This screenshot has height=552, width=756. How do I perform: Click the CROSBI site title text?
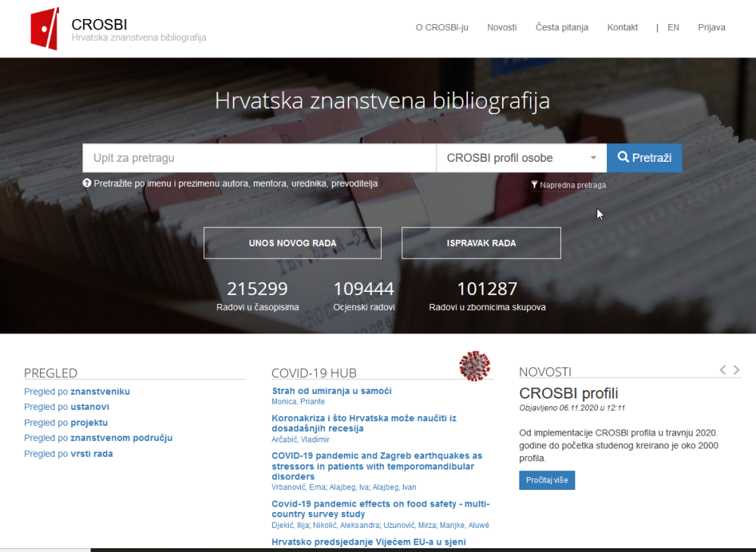99,24
